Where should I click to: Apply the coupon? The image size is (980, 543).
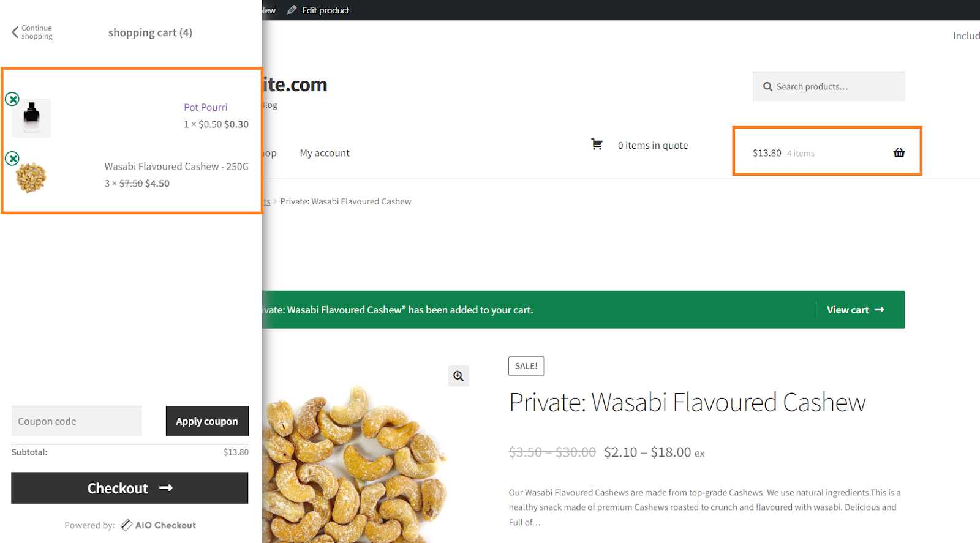(207, 421)
